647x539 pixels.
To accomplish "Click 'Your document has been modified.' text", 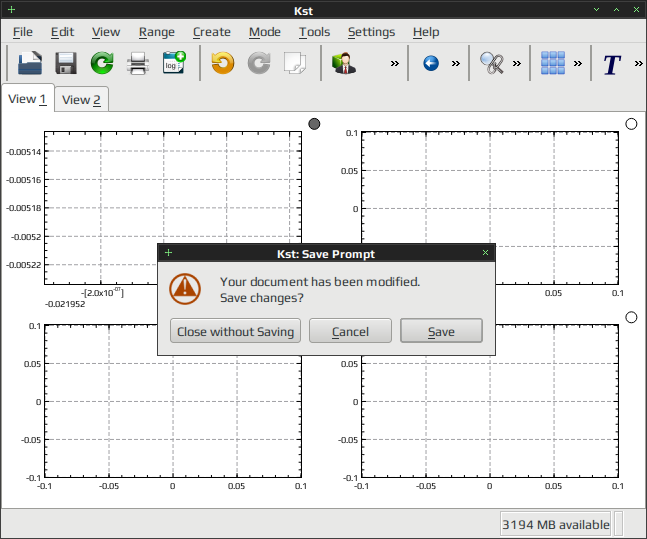I will click(x=320, y=282).
